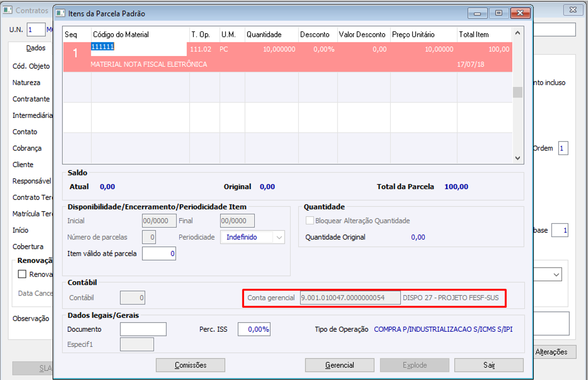
Task: Click Total da Parcela value 100,00
Action: coord(456,187)
